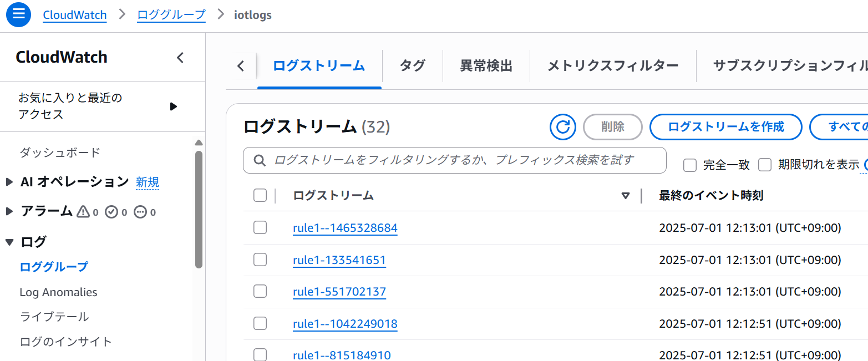Check the rule1-551702137 row checkbox

point(260,291)
